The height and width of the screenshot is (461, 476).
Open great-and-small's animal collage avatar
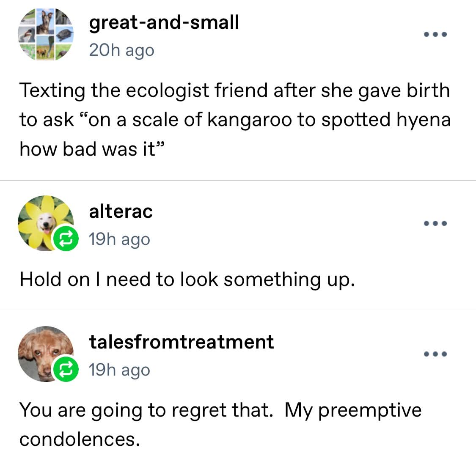point(46,35)
